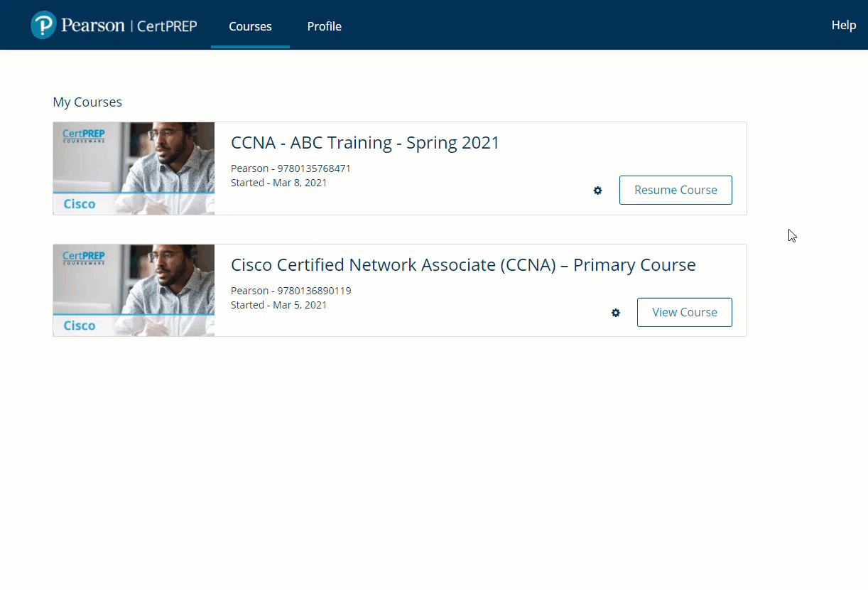Open the Help link
Image resolution: width=868 pixels, height=590 pixels.
click(x=843, y=25)
